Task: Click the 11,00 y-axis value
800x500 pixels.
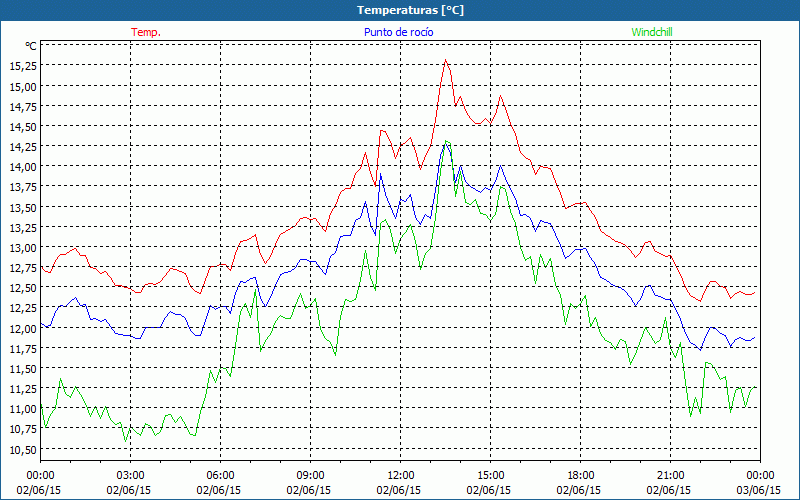Action: [x=23, y=409]
